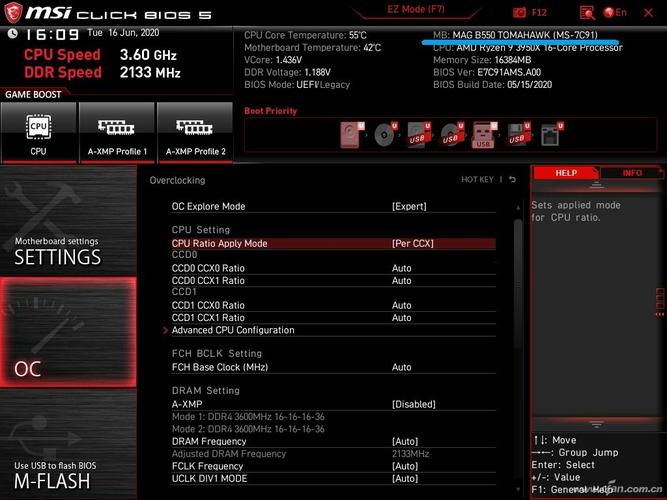Select the first USB hard disk boot icon
This screenshot has height=500, width=667.
(419, 134)
